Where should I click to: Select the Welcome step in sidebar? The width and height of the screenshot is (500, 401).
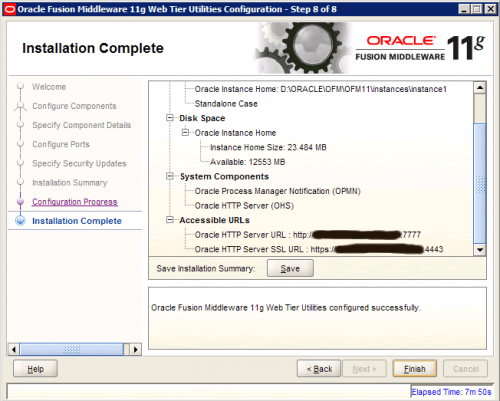coord(49,87)
